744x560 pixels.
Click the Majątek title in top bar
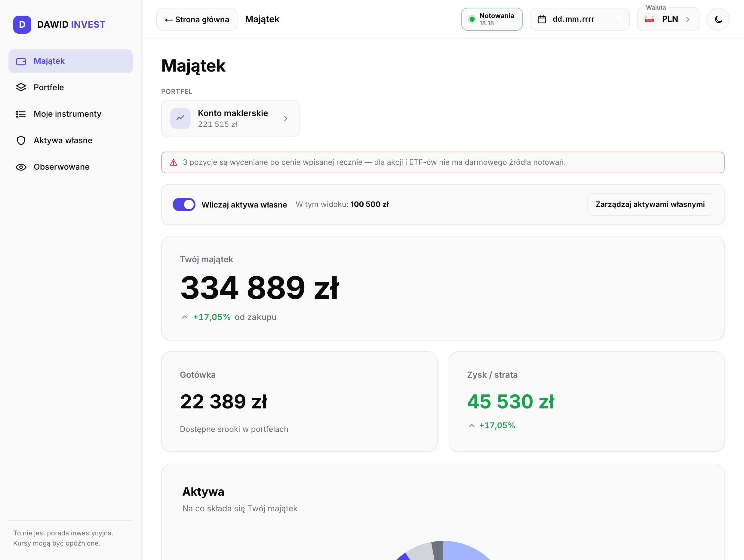pyautogui.click(x=262, y=20)
